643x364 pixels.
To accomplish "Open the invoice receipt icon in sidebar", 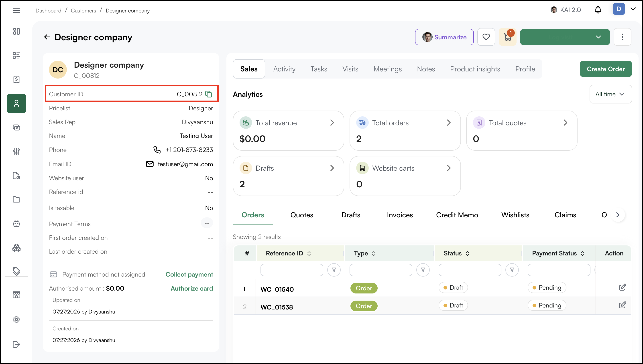I will click(x=16, y=79).
